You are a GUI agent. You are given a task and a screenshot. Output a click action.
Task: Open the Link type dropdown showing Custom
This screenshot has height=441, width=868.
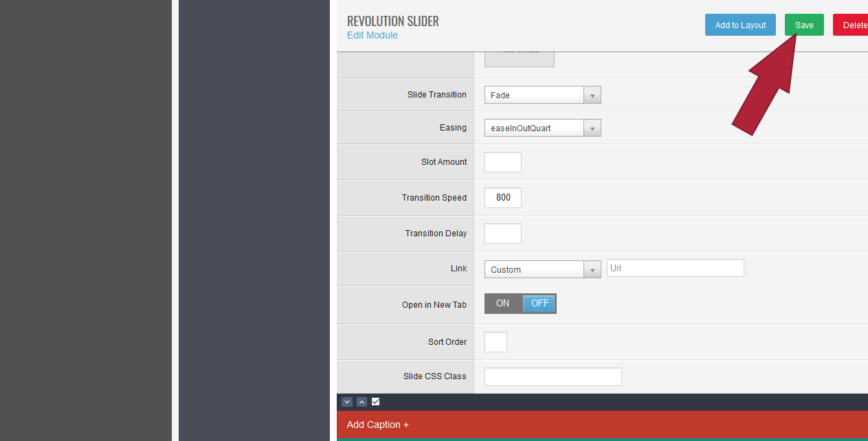[x=543, y=269]
